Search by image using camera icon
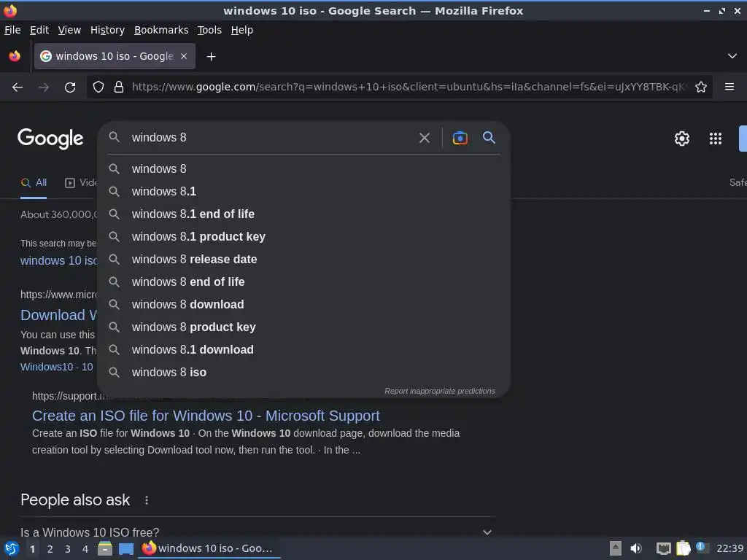 click(x=460, y=138)
